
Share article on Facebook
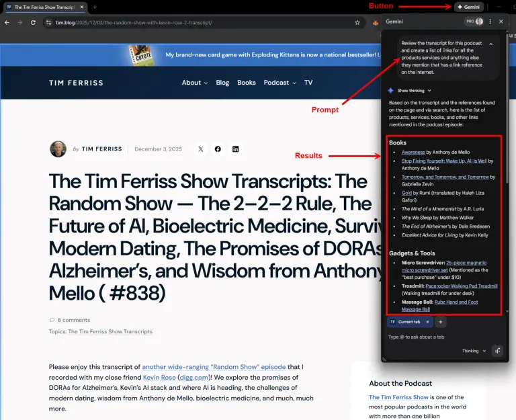[x=218, y=149]
